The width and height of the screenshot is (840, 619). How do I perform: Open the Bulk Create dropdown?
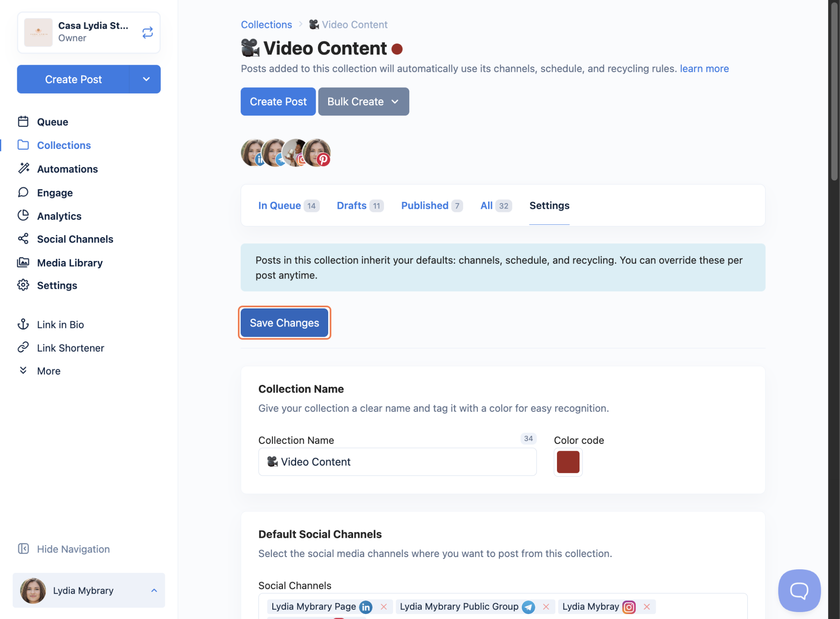click(x=363, y=101)
